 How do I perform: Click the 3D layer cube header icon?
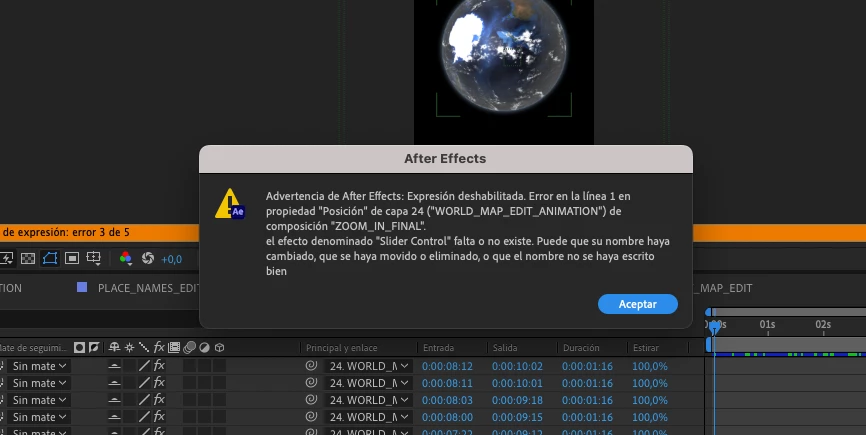(x=219, y=347)
